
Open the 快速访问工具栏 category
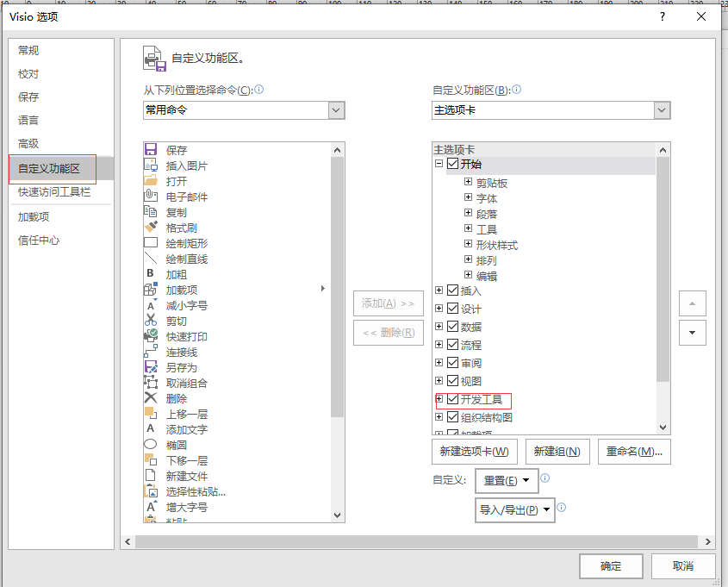54,192
